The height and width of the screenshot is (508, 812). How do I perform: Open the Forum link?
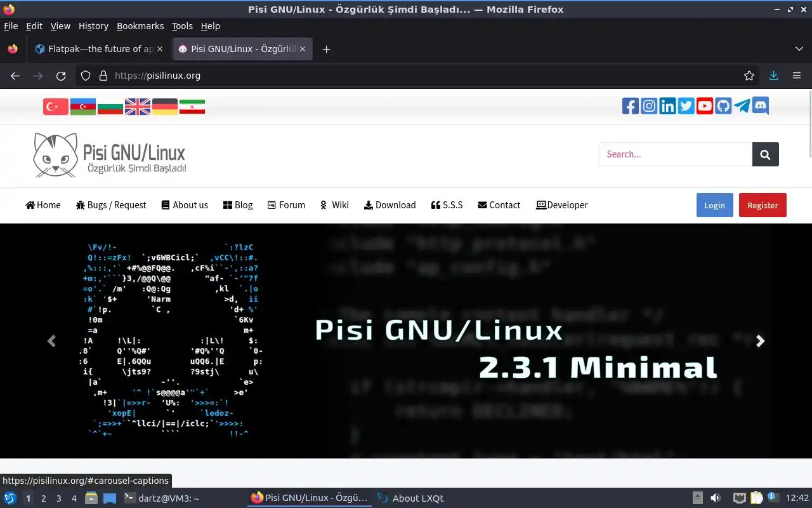tap(286, 205)
